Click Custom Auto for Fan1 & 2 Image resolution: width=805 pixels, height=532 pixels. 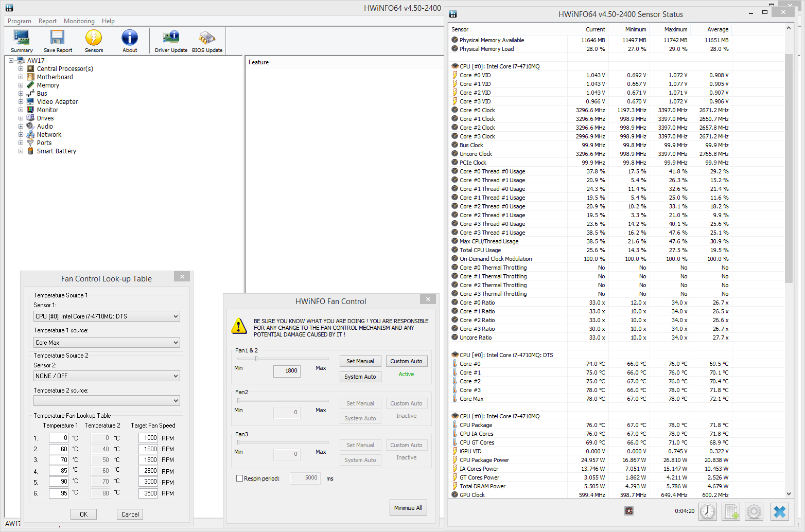click(406, 361)
